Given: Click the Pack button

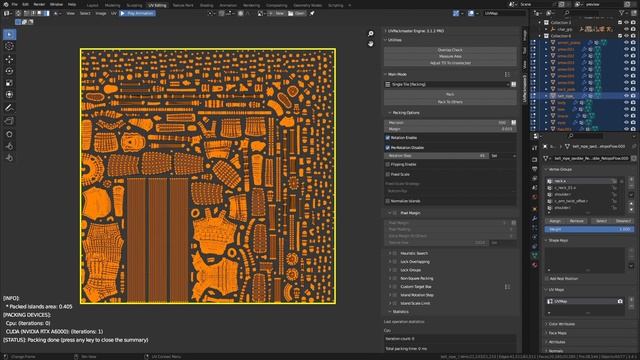Looking at the screenshot, I should click(450, 94).
